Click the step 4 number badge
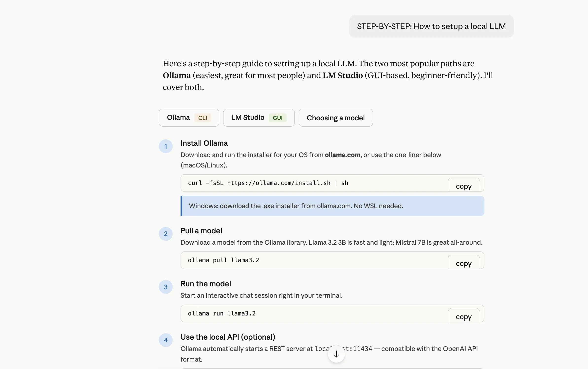 [166, 340]
